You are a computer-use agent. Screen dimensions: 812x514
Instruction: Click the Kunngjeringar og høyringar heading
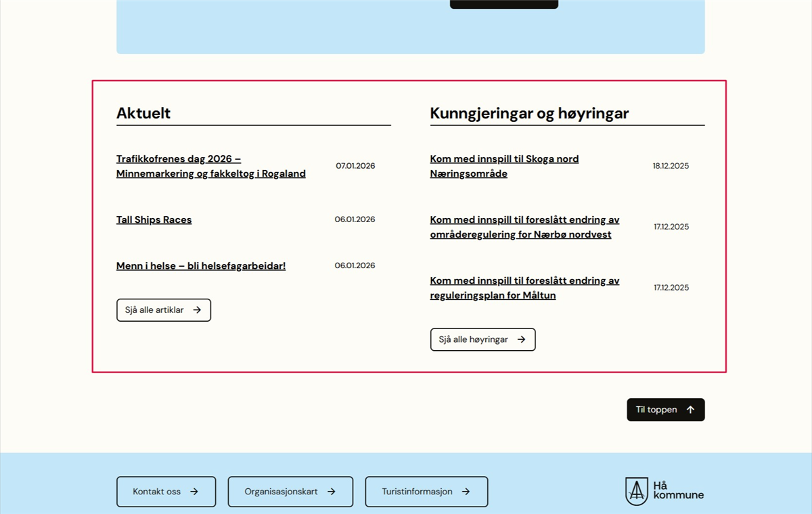tap(529, 113)
